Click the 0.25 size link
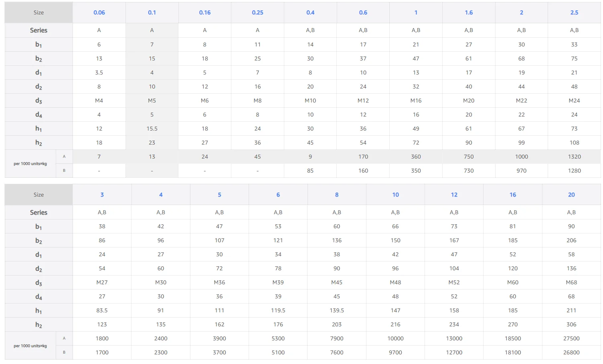The width and height of the screenshot is (603, 364). click(257, 12)
